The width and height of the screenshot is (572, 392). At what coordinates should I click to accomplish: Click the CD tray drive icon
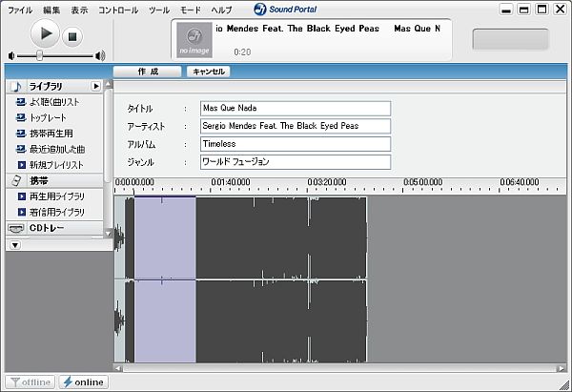point(16,229)
